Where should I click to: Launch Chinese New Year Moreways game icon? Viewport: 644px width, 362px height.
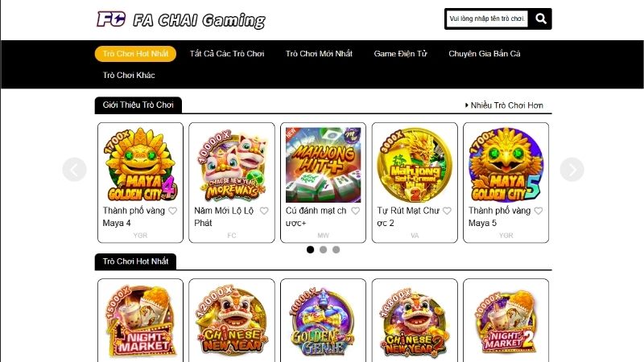point(232,165)
